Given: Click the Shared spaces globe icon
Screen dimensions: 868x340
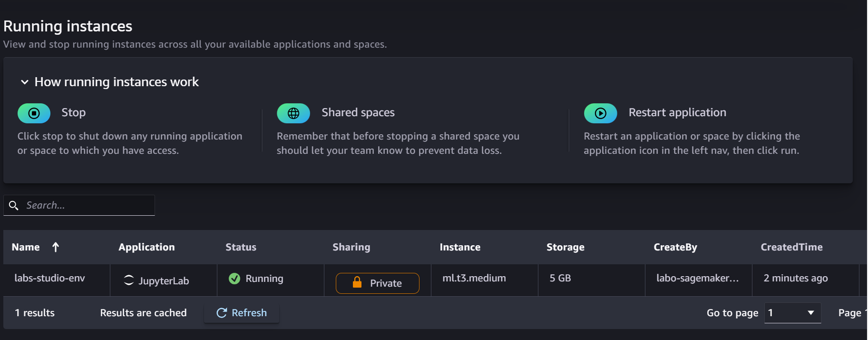Looking at the screenshot, I should (x=293, y=113).
